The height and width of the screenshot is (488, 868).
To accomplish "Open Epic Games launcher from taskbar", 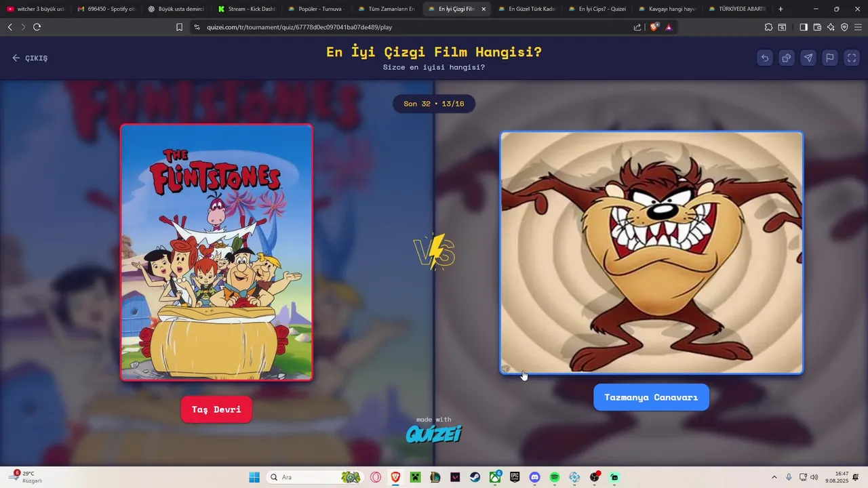I will tap(515, 477).
